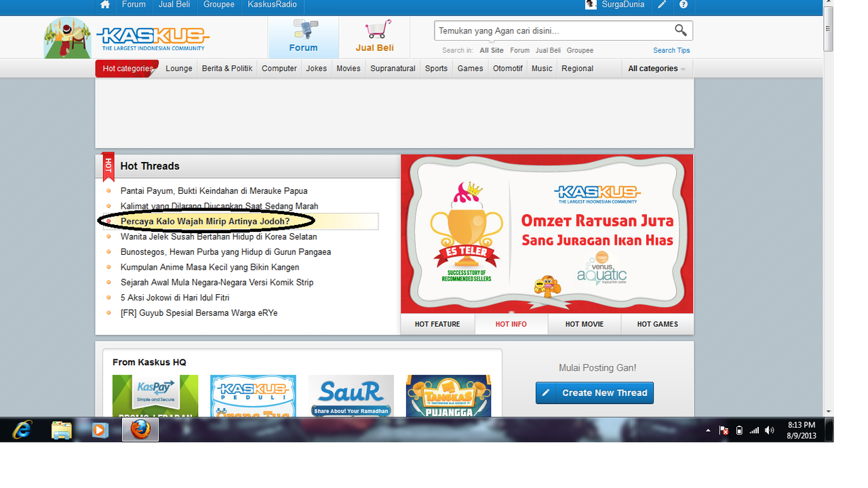Open thread Sejarah Awal Mula Negara-Negara
This screenshot has width=868, height=488.
[x=217, y=283]
